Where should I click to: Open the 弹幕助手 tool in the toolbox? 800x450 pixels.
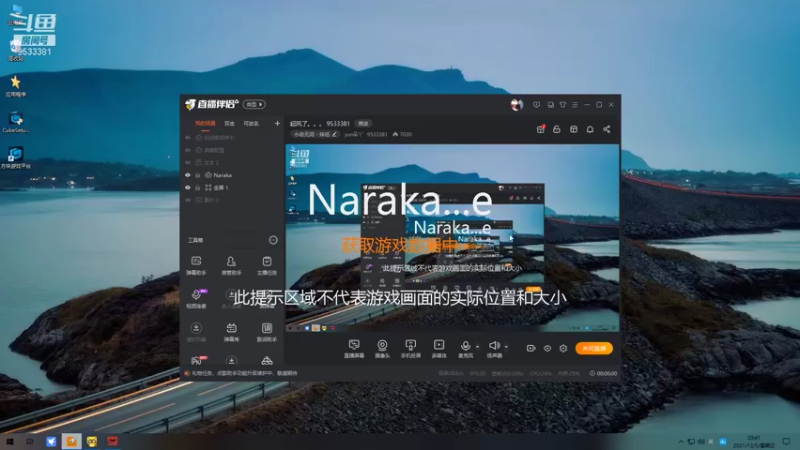(x=196, y=265)
